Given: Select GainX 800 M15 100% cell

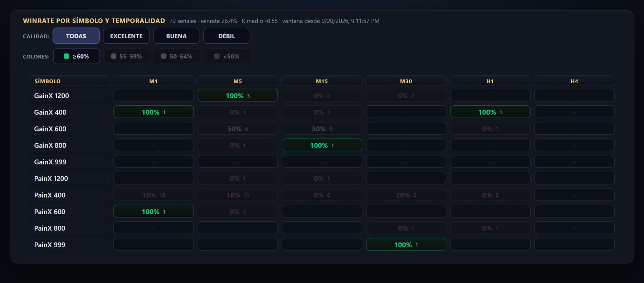Looking at the screenshot, I should coord(322,145).
